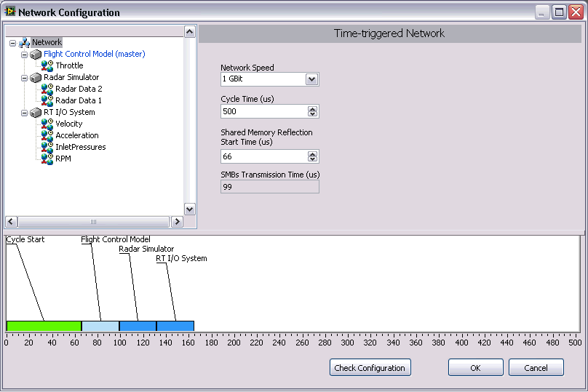Viewport: 588px width, 392px height.
Task: Click the green Cycle Start timeline segment
Action: coord(44,326)
